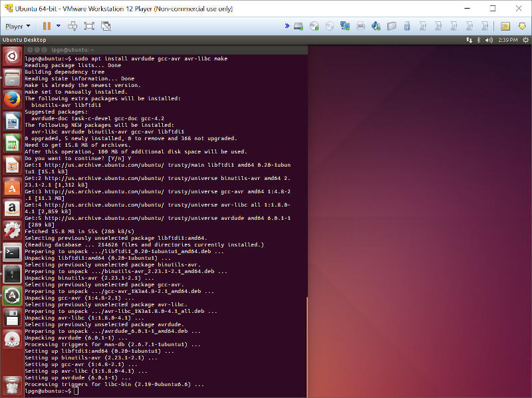532x398 pixels.
Task: Close the lpgn@ubuntu terminal window
Action: [x=30, y=50]
